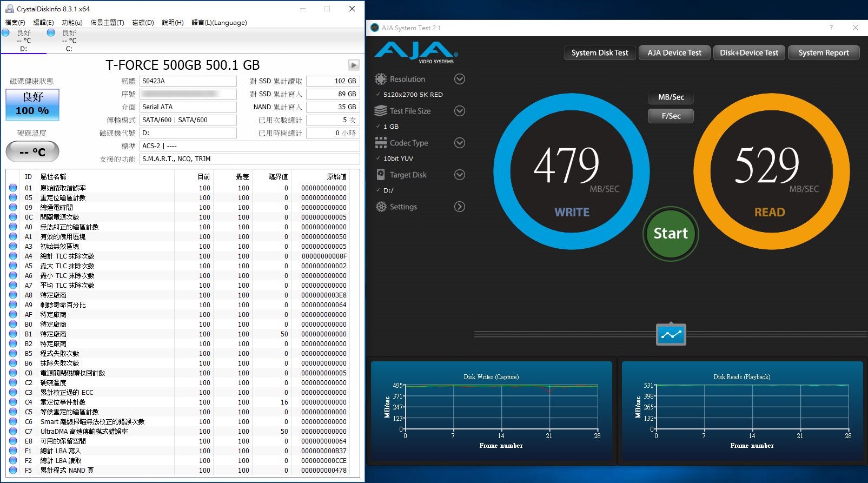Image resolution: width=868 pixels, height=483 pixels.
Task: Open the 磁碟(D) menu
Action: click(143, 23)
